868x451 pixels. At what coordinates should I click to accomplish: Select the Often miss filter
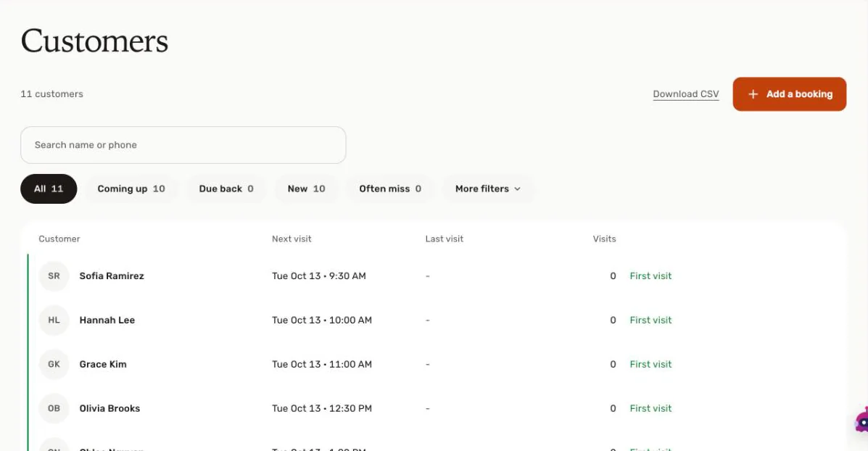[x=389, y=189]
